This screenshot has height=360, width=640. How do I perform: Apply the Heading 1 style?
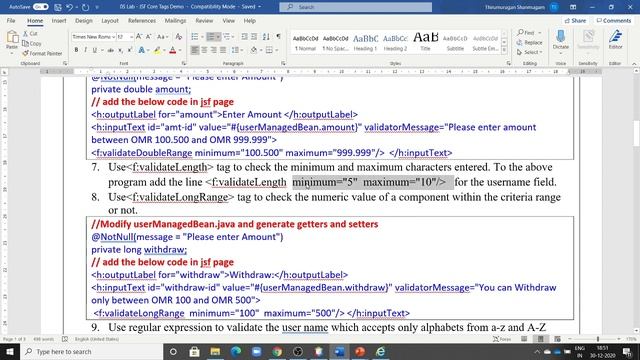coord(365,42)
